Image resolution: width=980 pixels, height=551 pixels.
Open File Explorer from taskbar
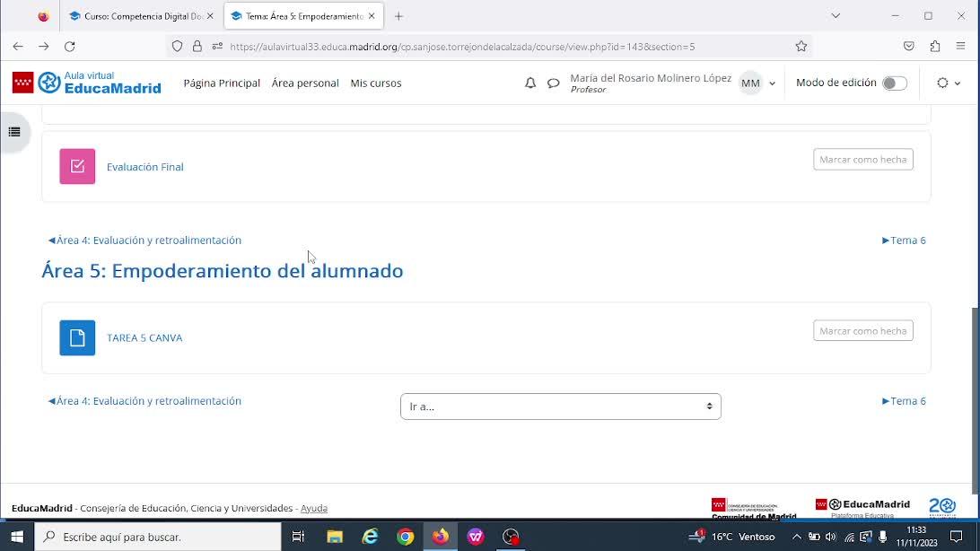[x=335, y=537]
